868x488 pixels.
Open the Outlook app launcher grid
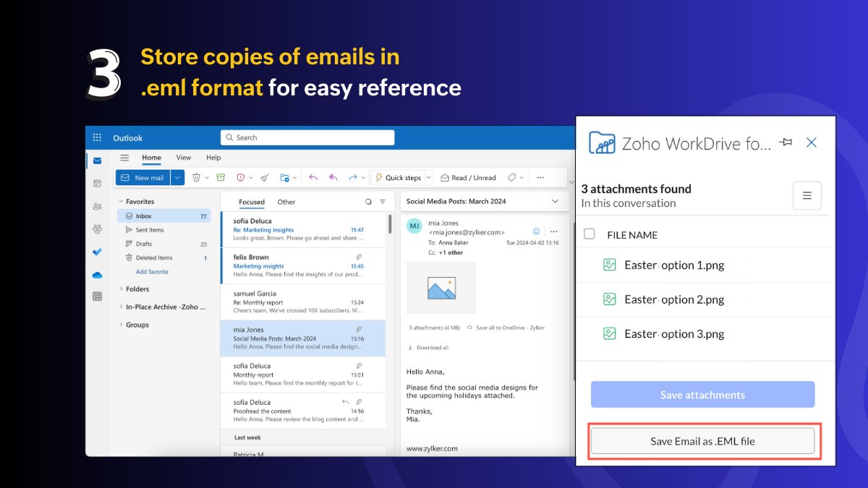[98, 137]
